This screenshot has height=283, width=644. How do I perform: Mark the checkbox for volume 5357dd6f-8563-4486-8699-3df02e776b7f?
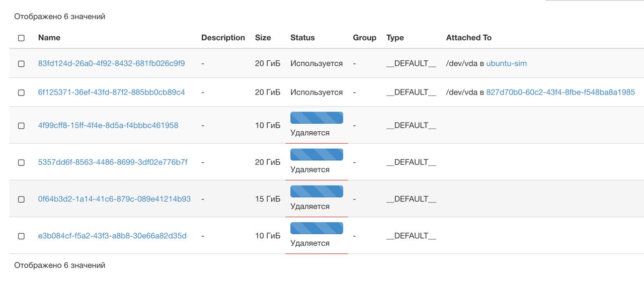[21, 162]
